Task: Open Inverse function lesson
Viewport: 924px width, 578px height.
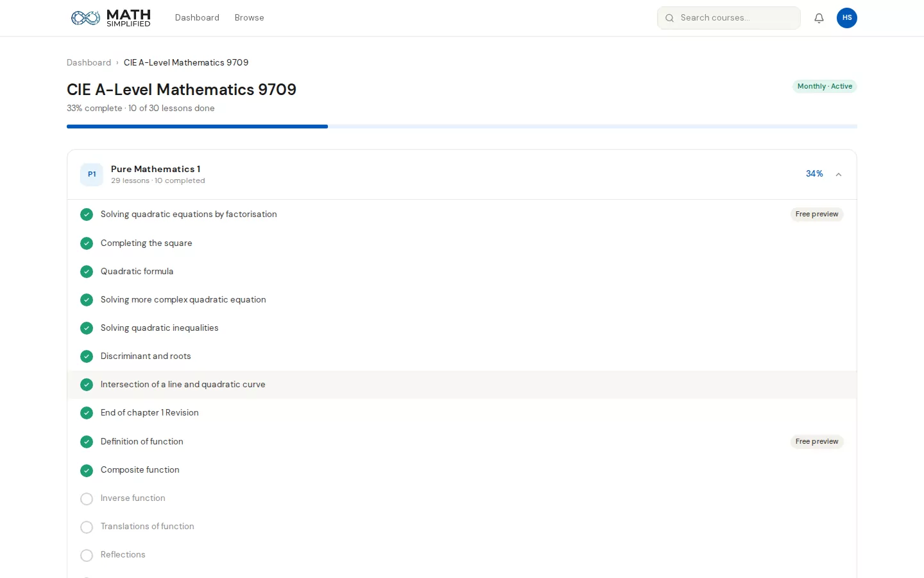Action: coord(133,498)
